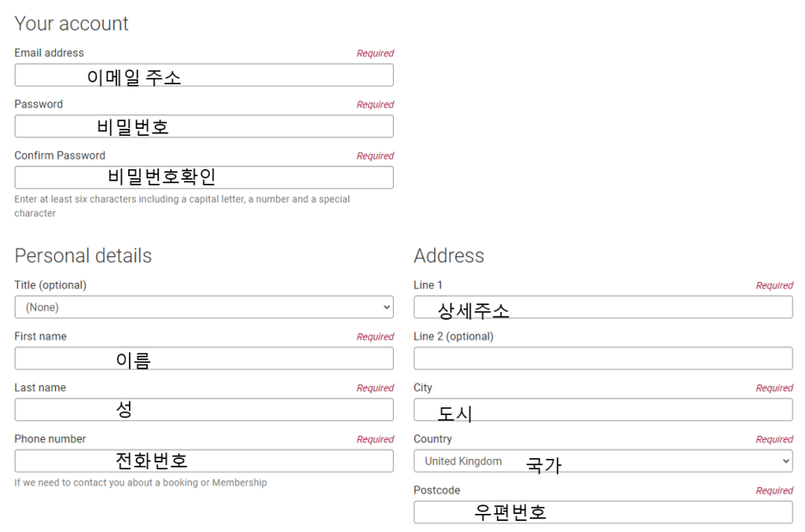805x532 pixels.
Task: Click the 'Confirm Password' label
Action: point(59,156)
